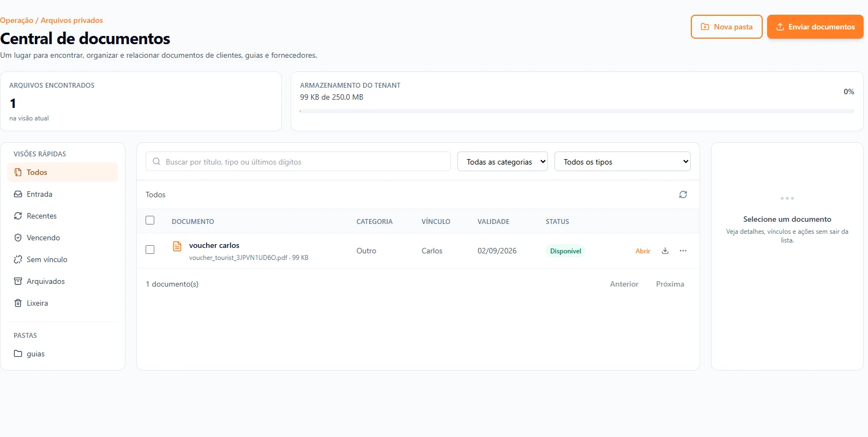Click the Carlos vínculo cell
The image size is (868, 437).
click(432, 251)
